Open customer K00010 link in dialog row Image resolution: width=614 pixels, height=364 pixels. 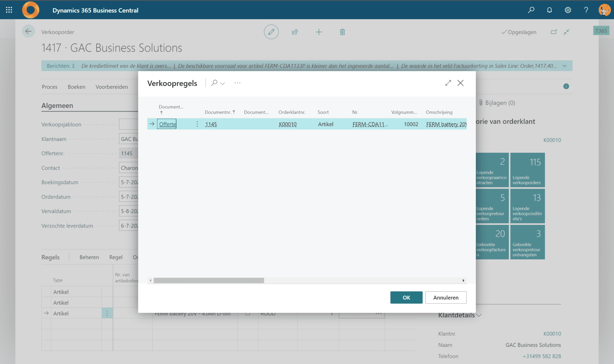[288, 124]
